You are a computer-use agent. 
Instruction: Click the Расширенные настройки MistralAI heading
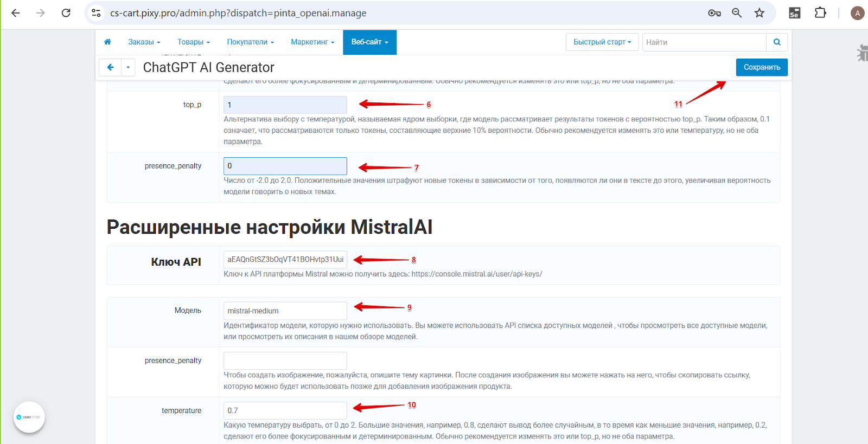click(x=270, y=227)
